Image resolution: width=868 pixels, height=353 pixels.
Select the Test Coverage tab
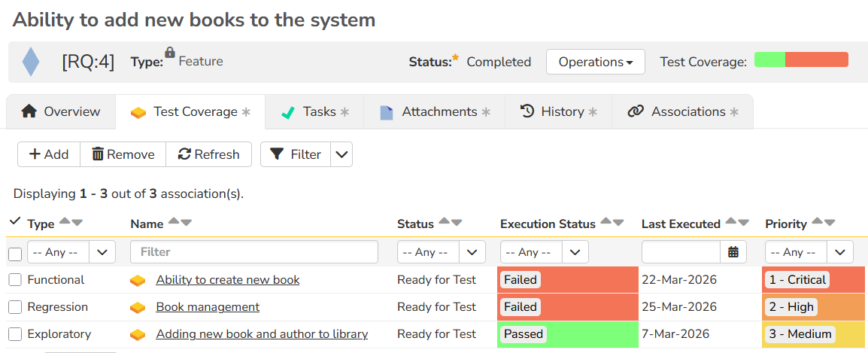coord(190,112)
